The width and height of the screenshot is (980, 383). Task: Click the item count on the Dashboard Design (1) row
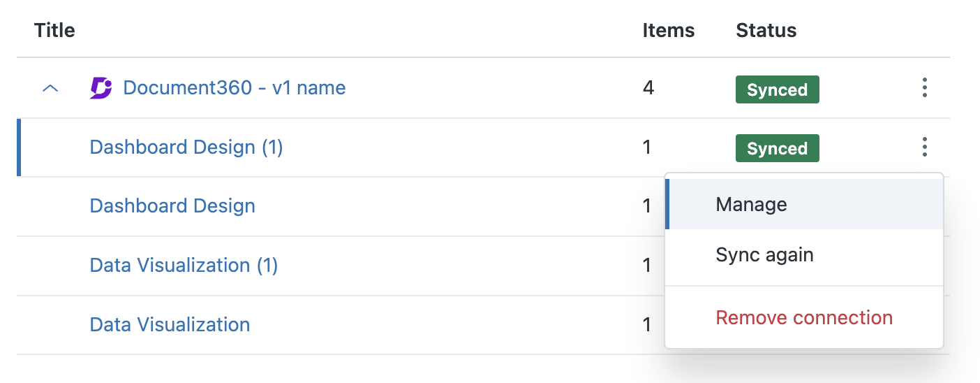pos(647,147)
